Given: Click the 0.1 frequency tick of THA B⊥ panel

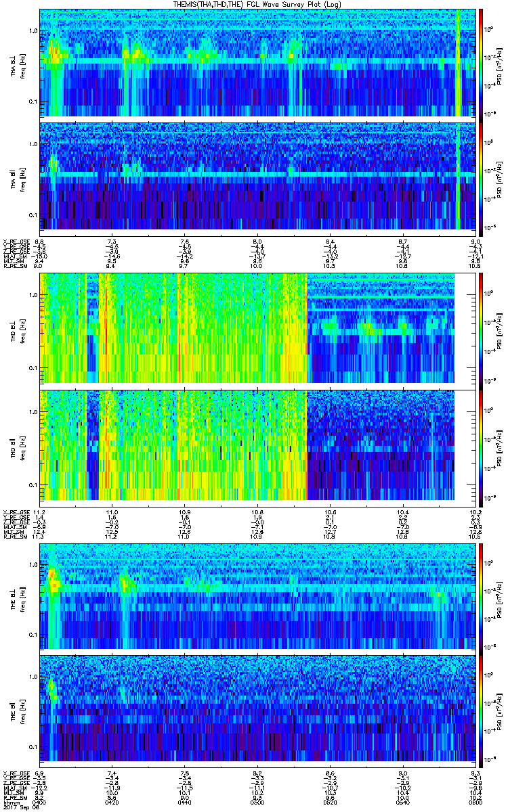Looking at the screenshot, I should pyautogui.click(x=34, y=102).
